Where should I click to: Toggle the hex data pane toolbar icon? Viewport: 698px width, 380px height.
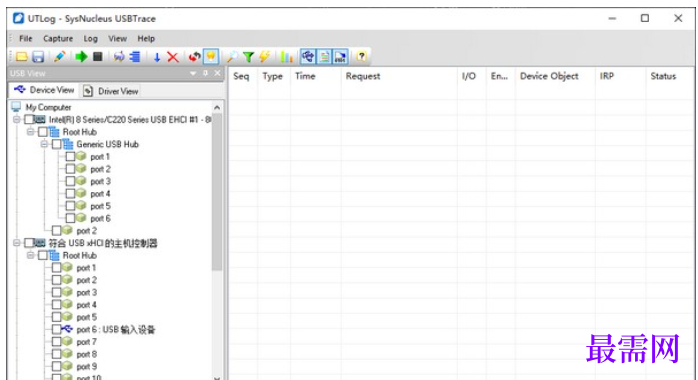[341, 57]
